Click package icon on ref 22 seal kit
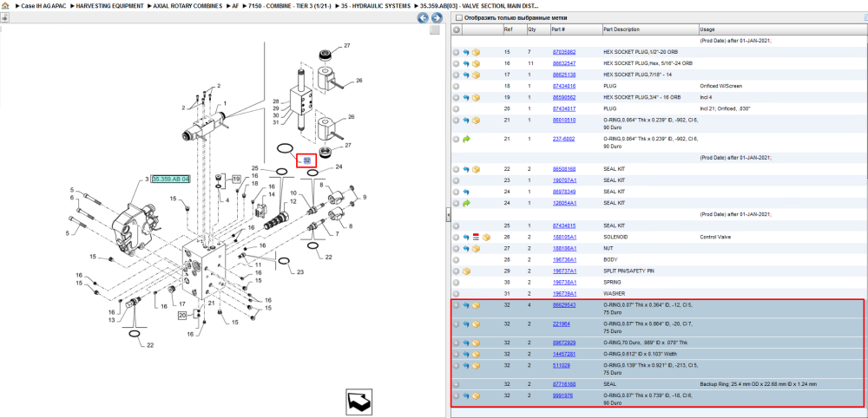 click(476, 168)
